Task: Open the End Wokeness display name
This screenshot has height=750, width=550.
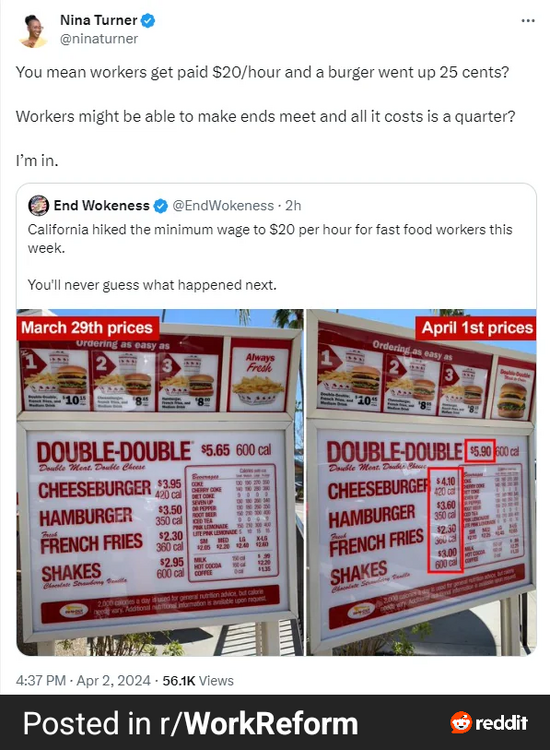Action: [x=101, y=206]
